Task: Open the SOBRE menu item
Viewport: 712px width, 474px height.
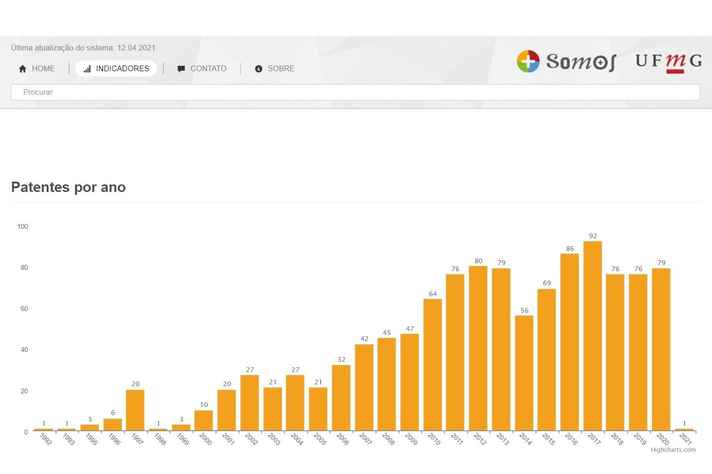Action: (x=275, y=69)
